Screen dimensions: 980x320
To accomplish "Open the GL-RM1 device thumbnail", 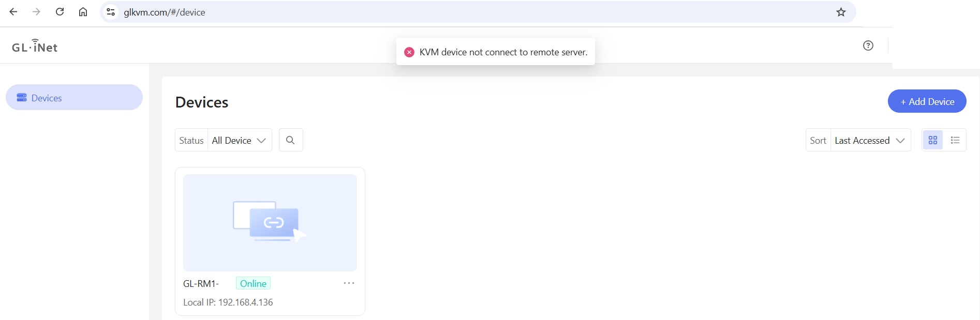I will (x=270, y=222).
